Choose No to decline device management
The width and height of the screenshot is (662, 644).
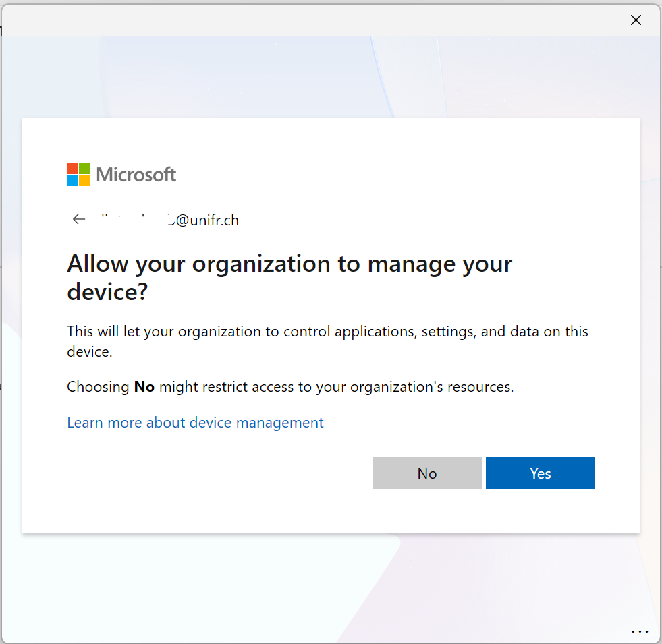[x=427, y=473]
